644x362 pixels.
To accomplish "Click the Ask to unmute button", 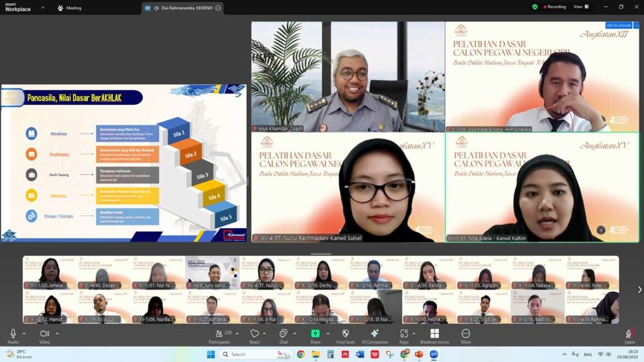I will [619, 25].
